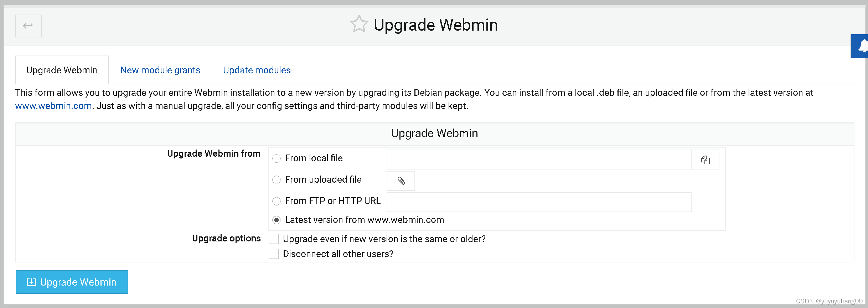Open the file chooser icon for local file path
This screenshot has width=868, height=308.
705,160
